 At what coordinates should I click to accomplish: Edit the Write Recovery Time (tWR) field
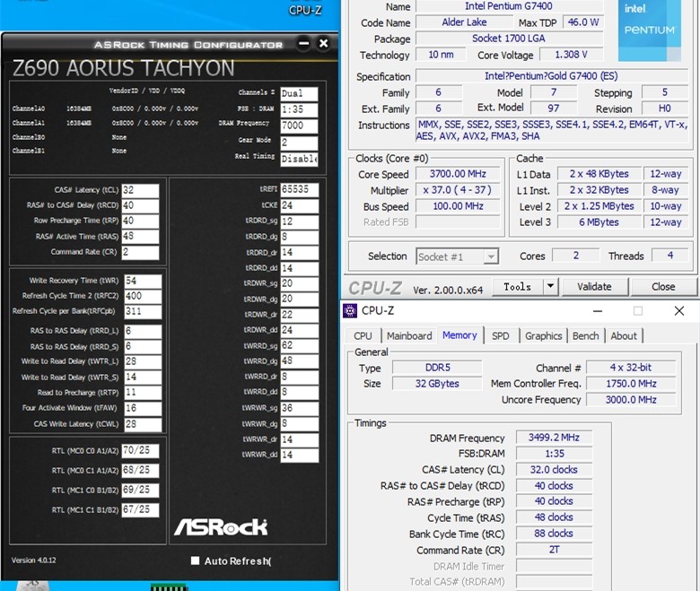(x=143, y=281)
